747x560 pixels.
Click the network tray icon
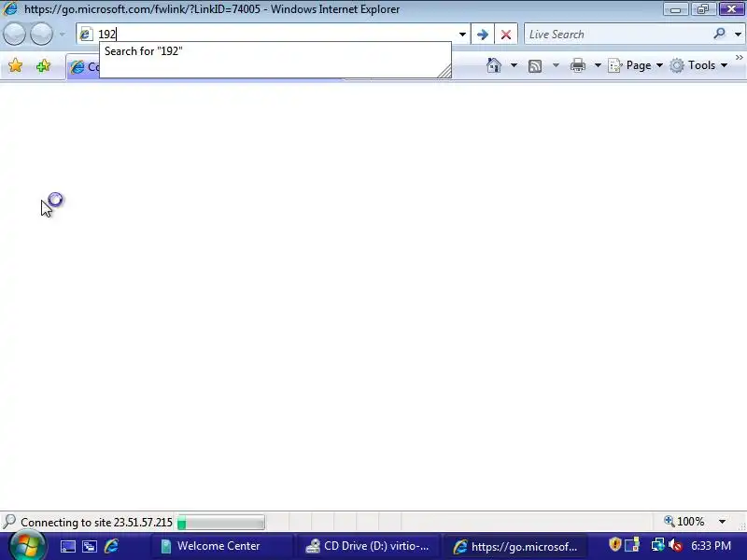[658, 545]
